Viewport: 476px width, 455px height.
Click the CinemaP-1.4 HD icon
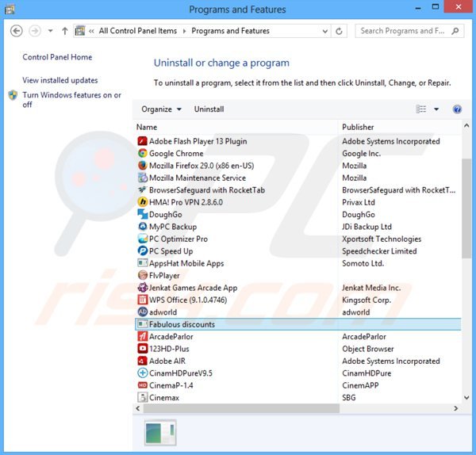coord(142,385)
